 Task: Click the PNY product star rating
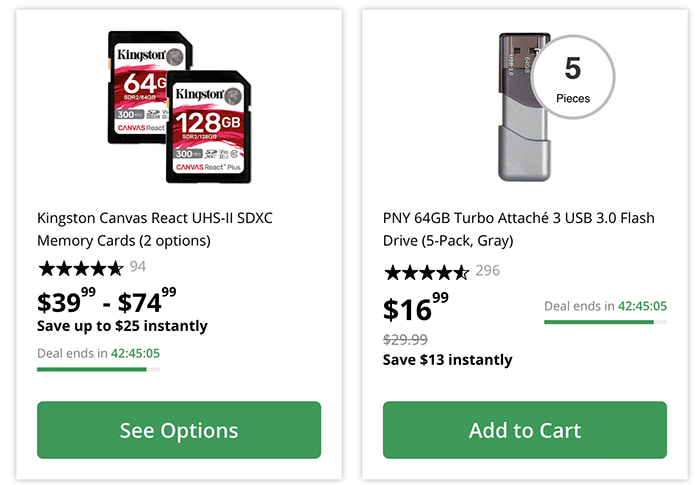[426, 272]
